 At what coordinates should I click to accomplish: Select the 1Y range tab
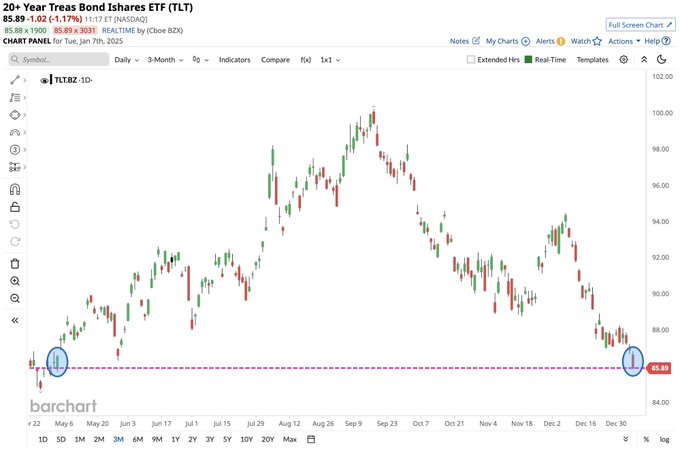click(x=175, y=439)
